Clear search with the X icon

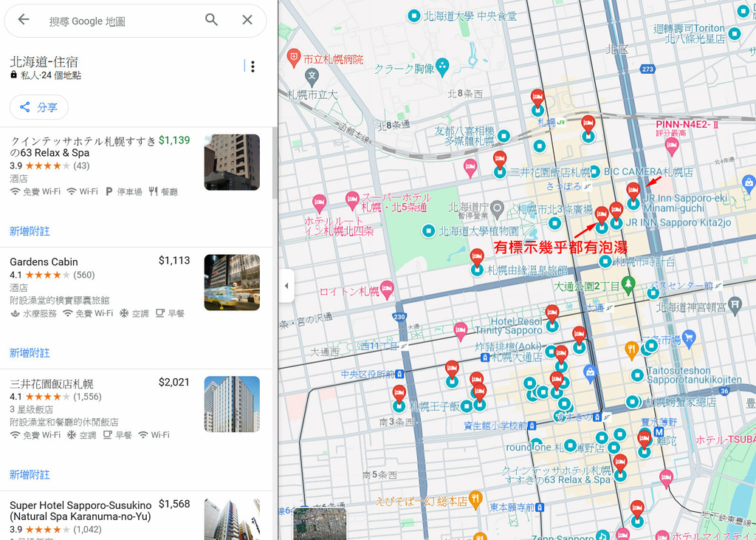pyautogui.click(x=247, y=20)
